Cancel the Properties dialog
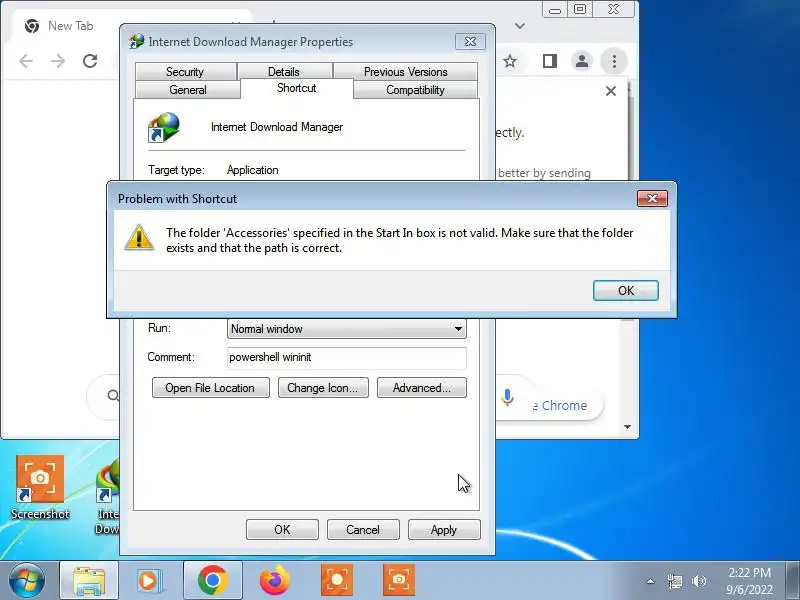 pyautogui.click(x=363, y=530)
